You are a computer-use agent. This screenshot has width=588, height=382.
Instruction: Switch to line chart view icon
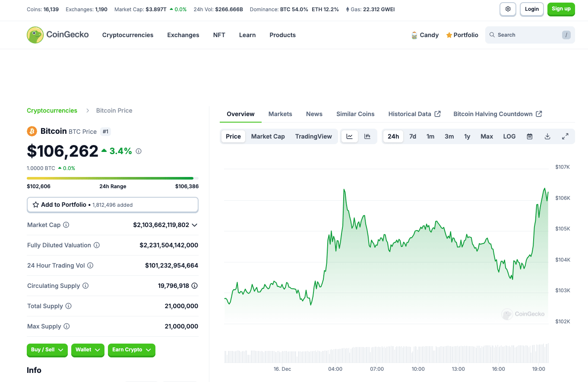(x=350, y=136)
